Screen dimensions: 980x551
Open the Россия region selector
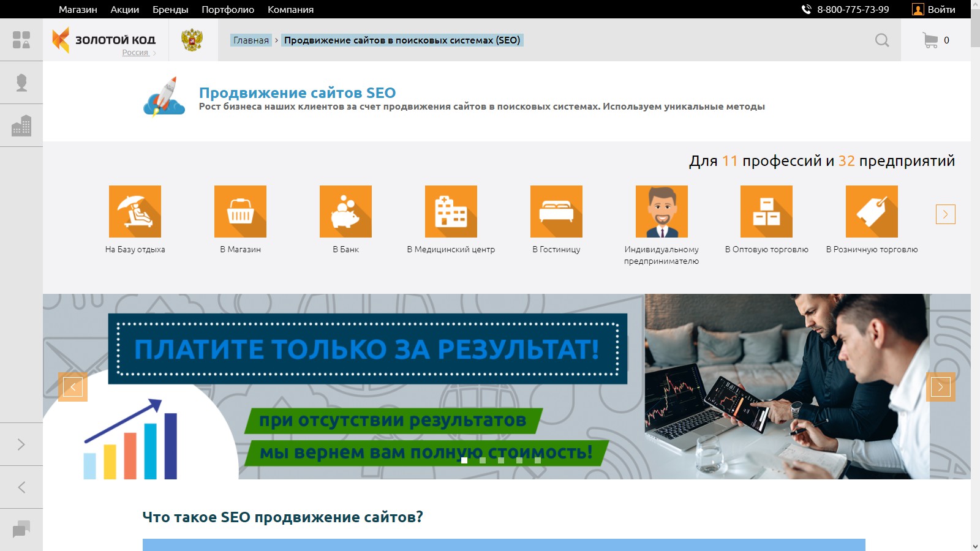pos(138,53)
